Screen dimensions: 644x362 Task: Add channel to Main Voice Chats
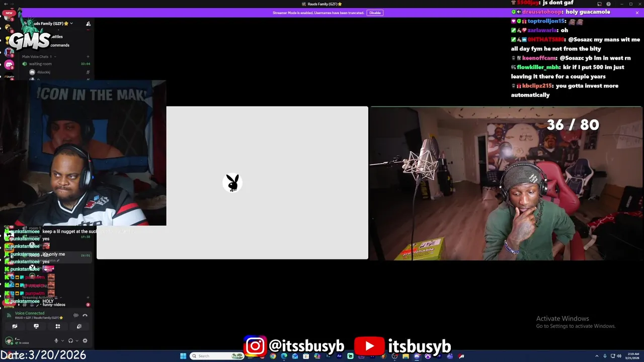(x=88, y=56)
